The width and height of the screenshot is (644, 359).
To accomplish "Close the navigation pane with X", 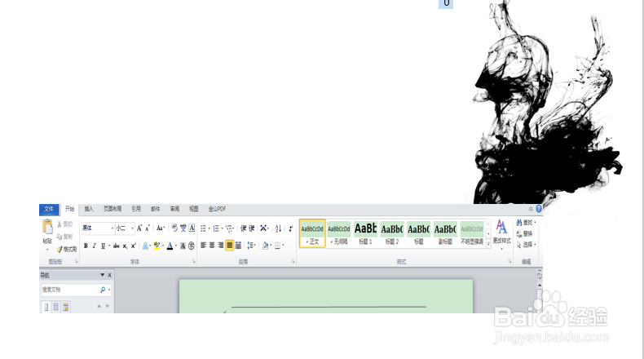I will 110,275.
